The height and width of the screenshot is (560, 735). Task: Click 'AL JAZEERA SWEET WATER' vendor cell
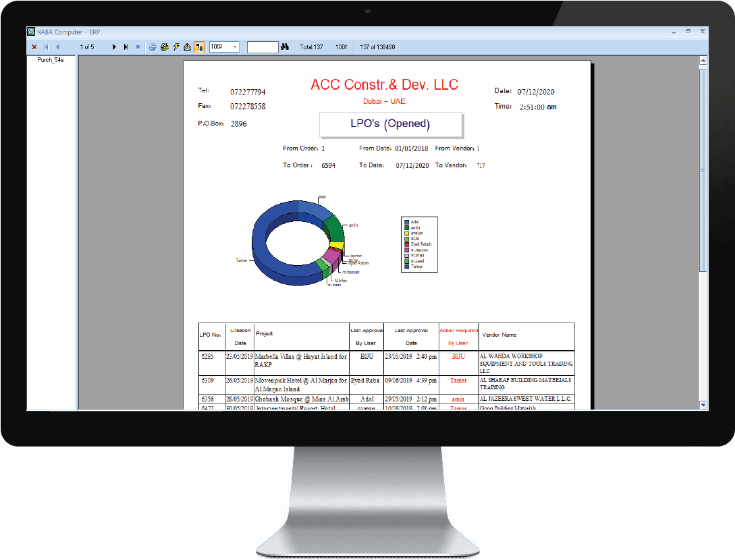click(x=526, y=399)
